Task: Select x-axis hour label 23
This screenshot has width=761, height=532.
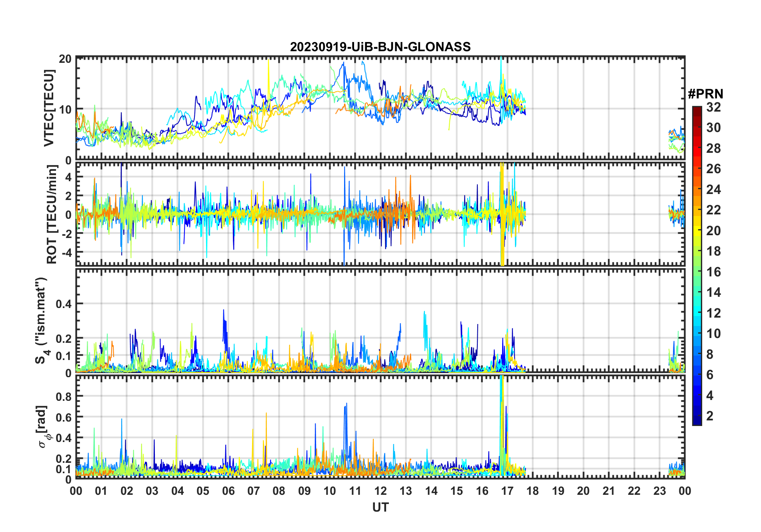Action: (x=660, y=491)
